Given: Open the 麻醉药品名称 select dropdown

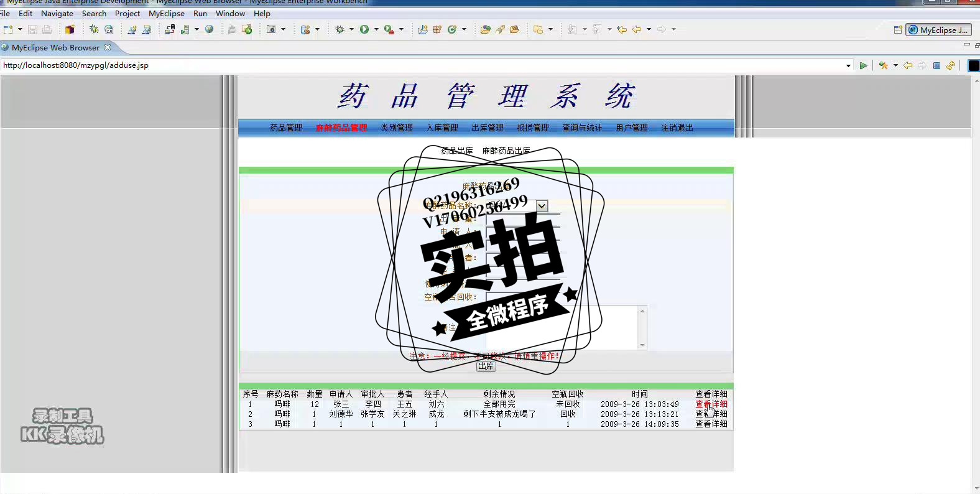Looking at the screenshot, I should tap(542, 206).
